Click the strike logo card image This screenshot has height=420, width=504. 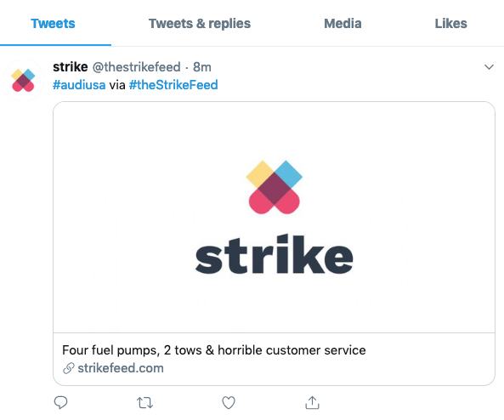(x=274, y=217)
